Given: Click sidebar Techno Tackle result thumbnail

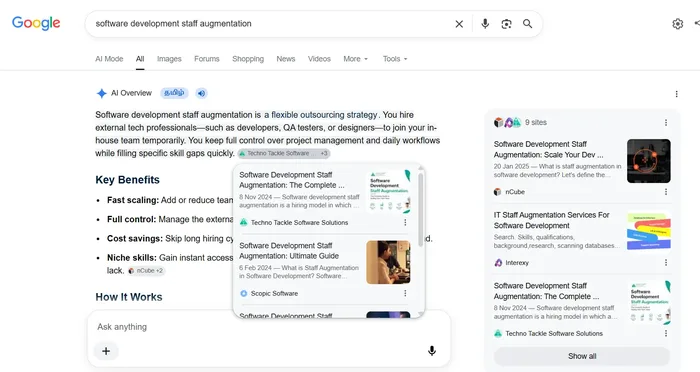Looking at the screenshot, I should [x=649, y=302].
